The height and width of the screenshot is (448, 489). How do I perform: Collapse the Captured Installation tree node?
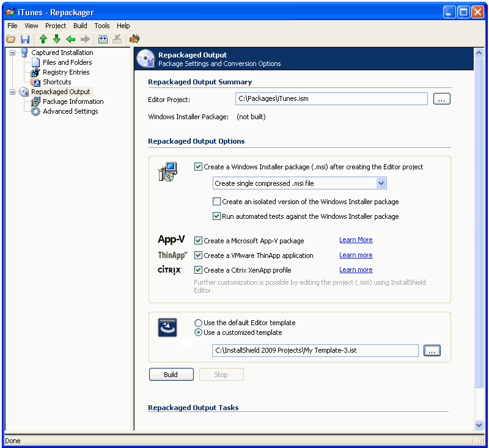click(x=13, y=53)
